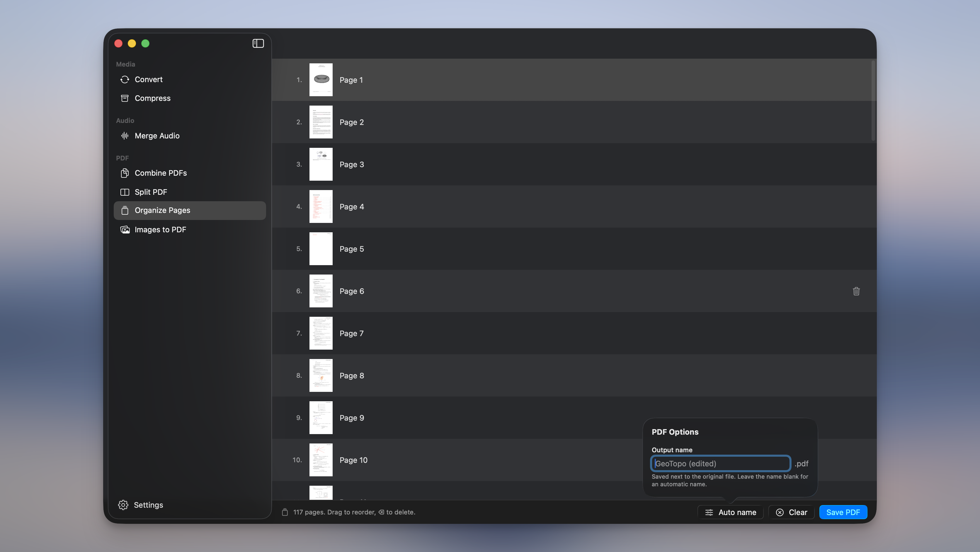Click the 'Output name' label

pos(672,450)
